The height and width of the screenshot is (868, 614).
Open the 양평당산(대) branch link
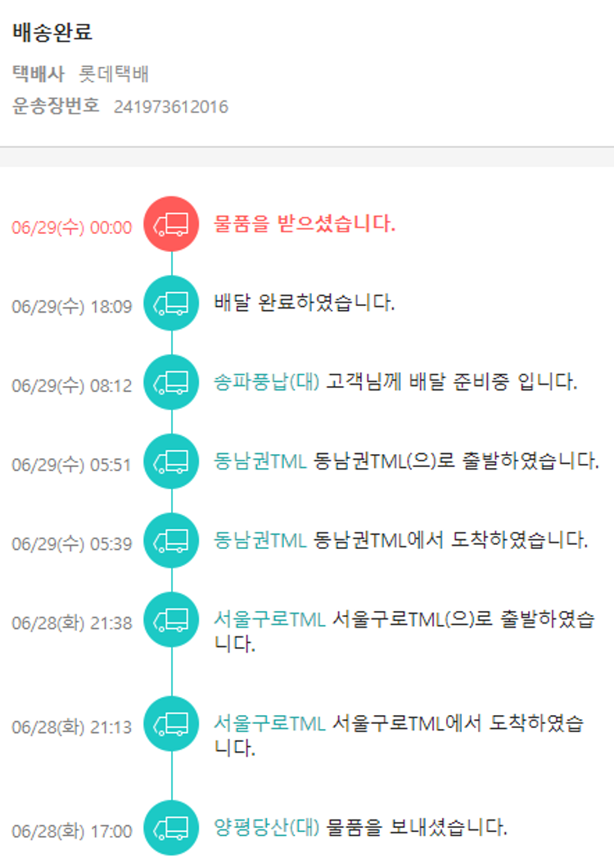[x=267, y=828]
